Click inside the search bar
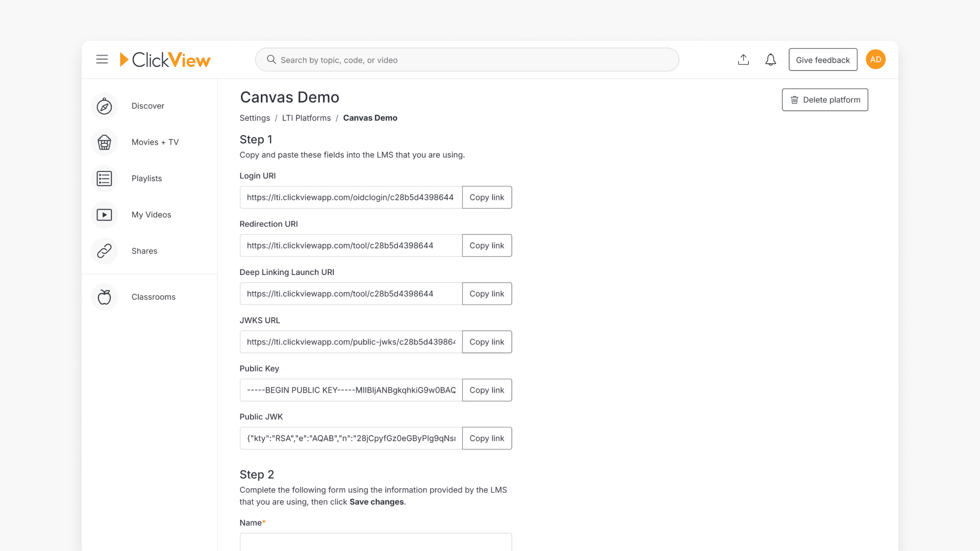This screenshot has height=551, width=980. 466,59
